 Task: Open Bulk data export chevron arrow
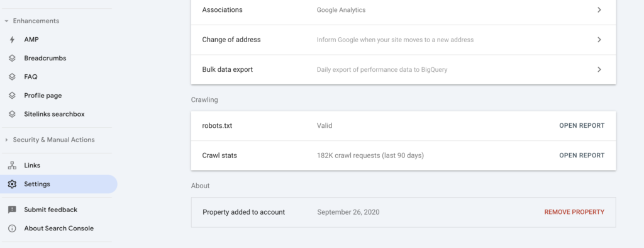599,69
